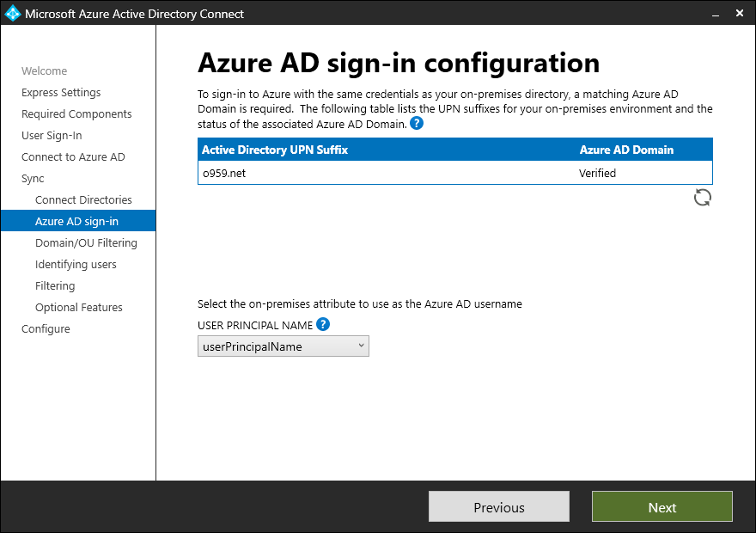This screenshot has height=533, width=756.
Task: Click help icon after Azure AD Domain description
Action: 417,124
